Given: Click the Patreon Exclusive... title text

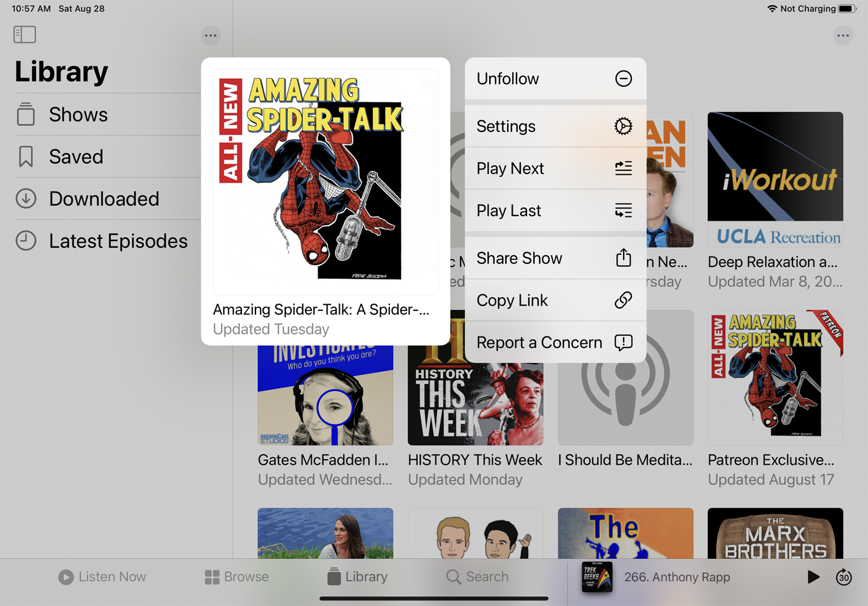Looking at the screenshot, I should pyautogui.click(x=771, y=460).
